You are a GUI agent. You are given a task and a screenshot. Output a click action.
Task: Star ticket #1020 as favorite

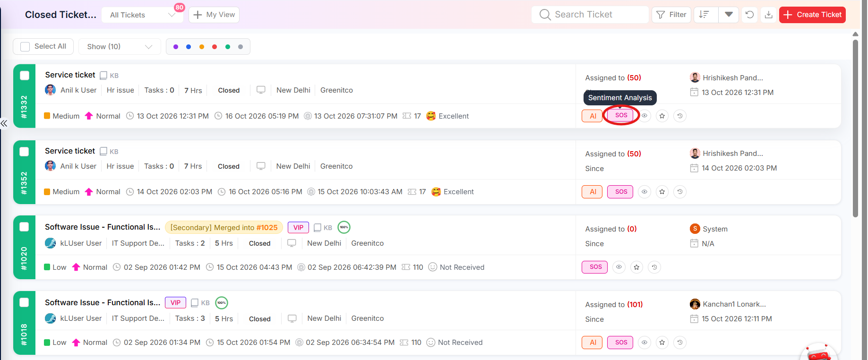tap(636, 267)
